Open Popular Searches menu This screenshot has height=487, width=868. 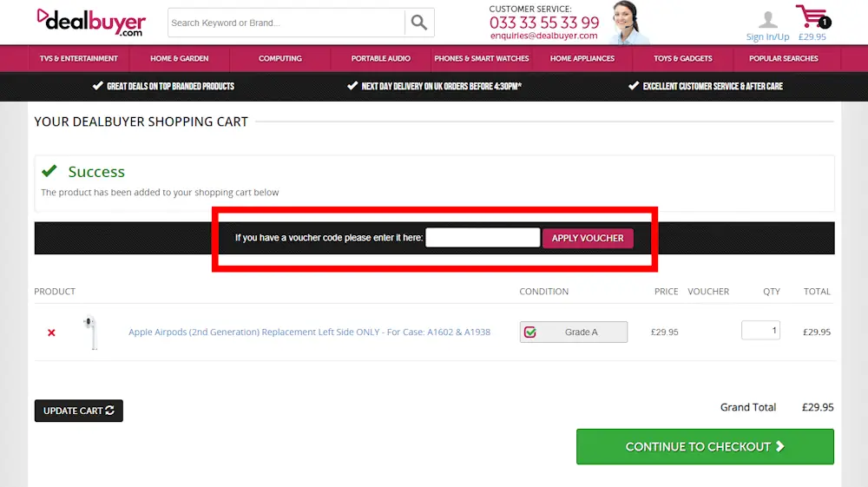[784, 59]
